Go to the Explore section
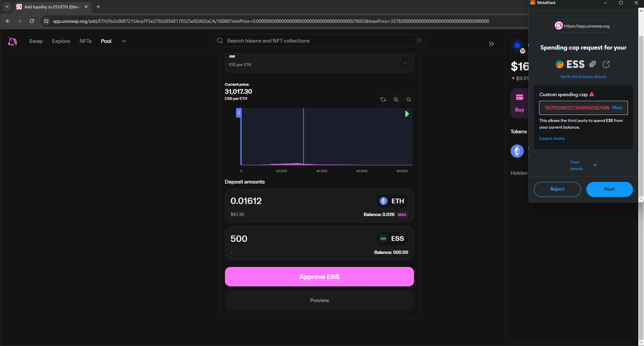Image resolution: width=644 pixels, height=346 pixels. (x=61, y=41)
